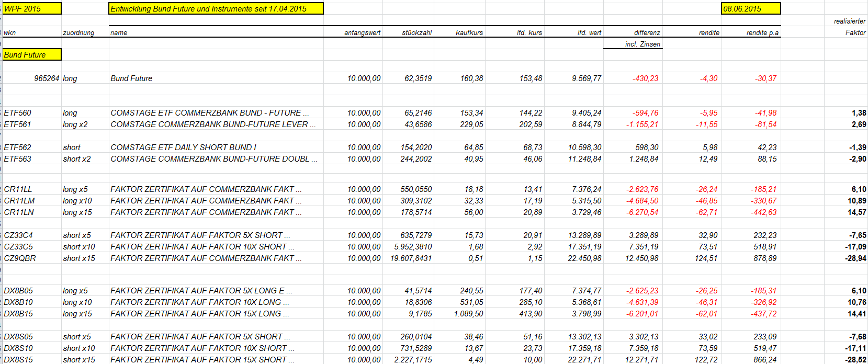Select the yellow WPF 2015 cell
This screenshot has width=868, height=364.
pos(32,8)
